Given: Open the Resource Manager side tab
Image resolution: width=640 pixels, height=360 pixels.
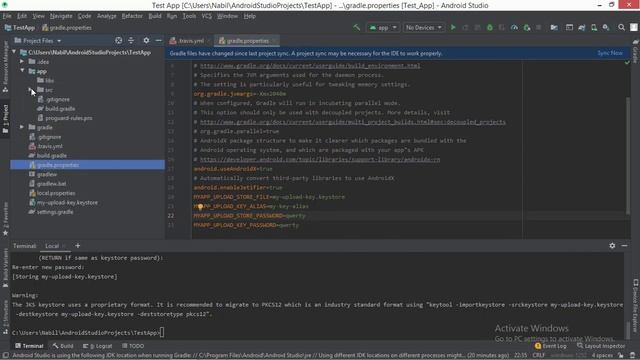Looking at the screenshot, I should (5, 67).
